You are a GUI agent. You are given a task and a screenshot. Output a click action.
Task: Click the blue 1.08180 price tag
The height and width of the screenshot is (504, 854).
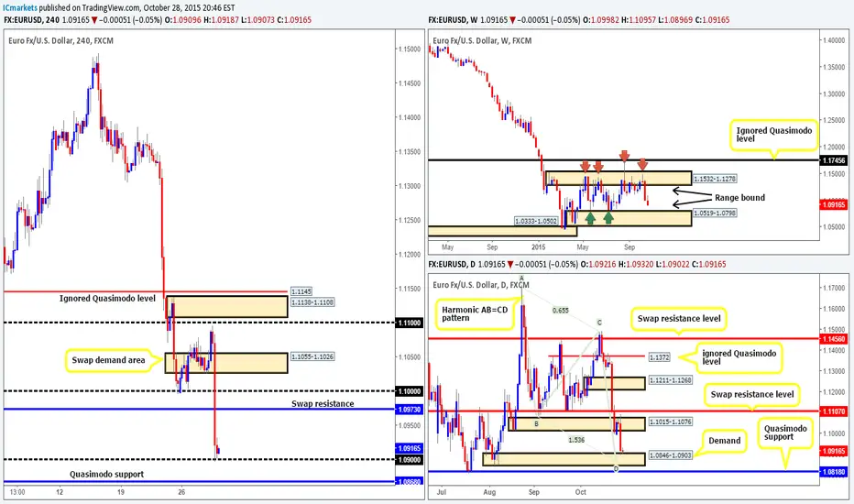[x=833, y=471]
